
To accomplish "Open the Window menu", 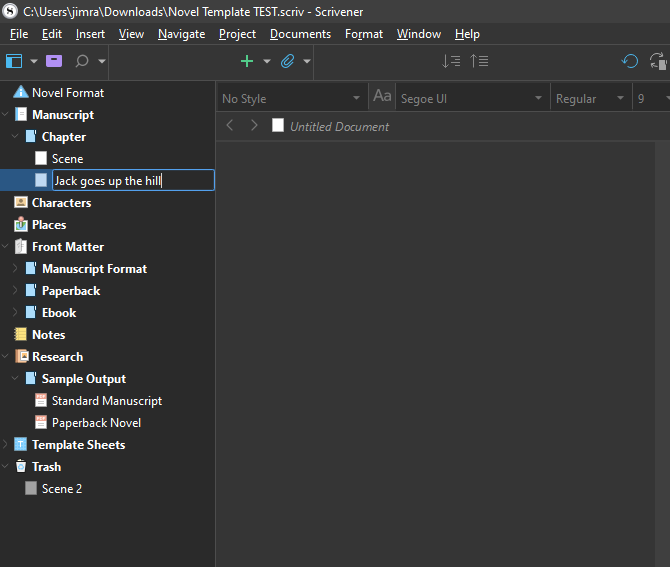I will point(419,34).
